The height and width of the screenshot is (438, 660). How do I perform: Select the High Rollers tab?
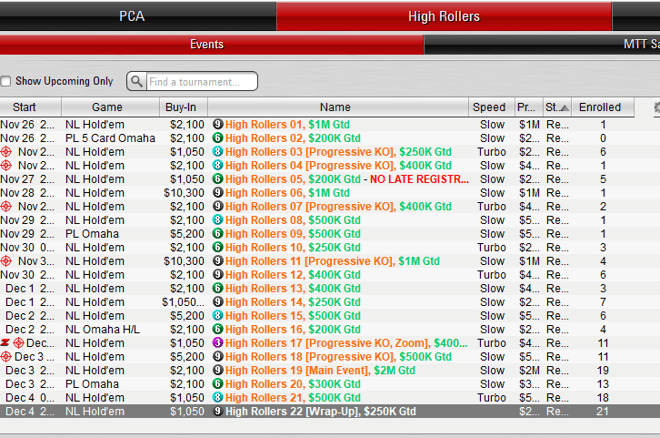coord(444,16)
